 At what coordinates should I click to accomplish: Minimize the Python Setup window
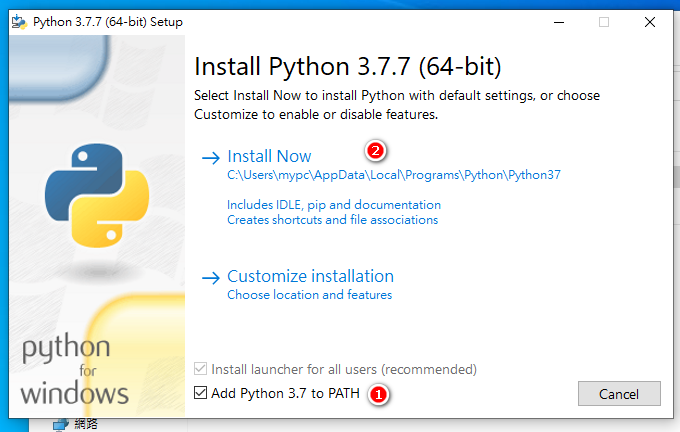(x=557, y=22)
